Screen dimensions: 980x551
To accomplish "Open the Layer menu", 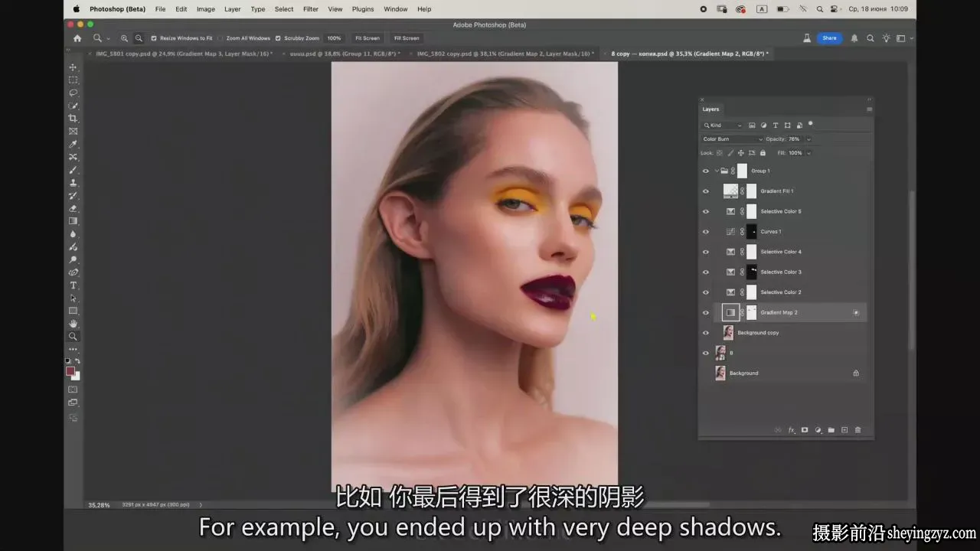I will (233, 9).
